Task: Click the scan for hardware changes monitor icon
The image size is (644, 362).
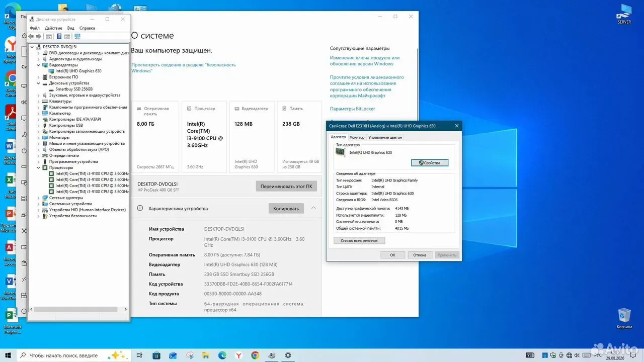Action: 77,36
